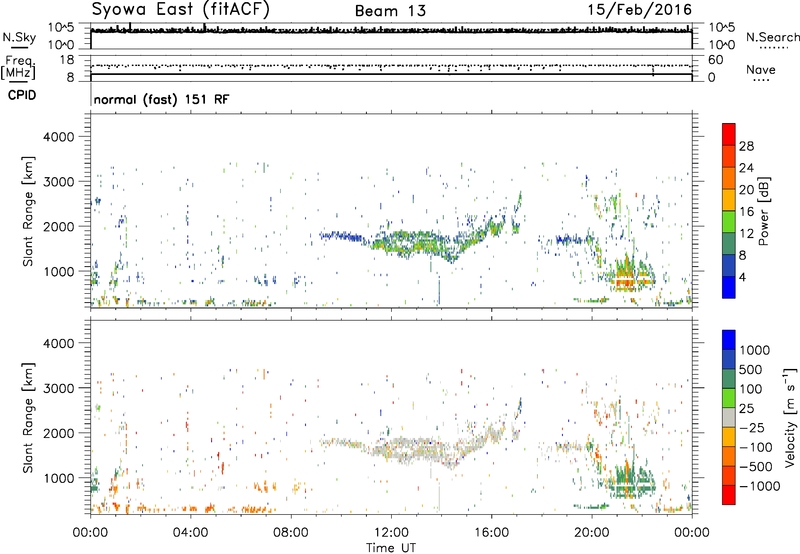Click the Freq. [MHz] axis label
Viewport: 800px width, 554px height.
click(18, 67)
